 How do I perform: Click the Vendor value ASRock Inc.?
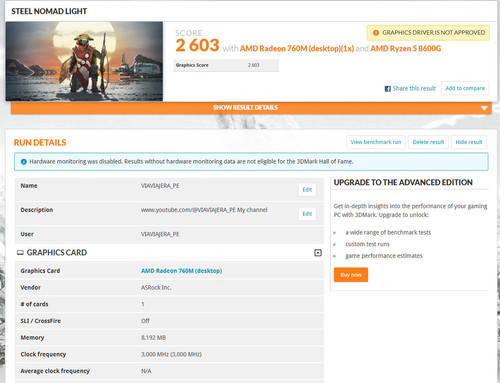coord(156,287)
